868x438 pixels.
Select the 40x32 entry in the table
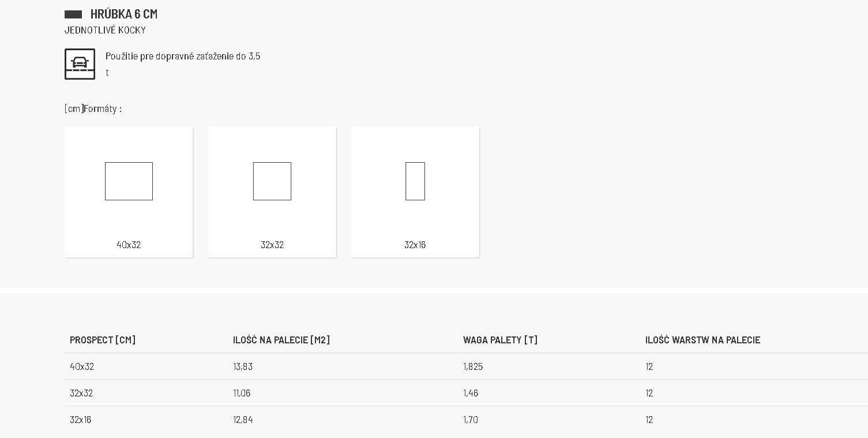(x=82, y=366)
